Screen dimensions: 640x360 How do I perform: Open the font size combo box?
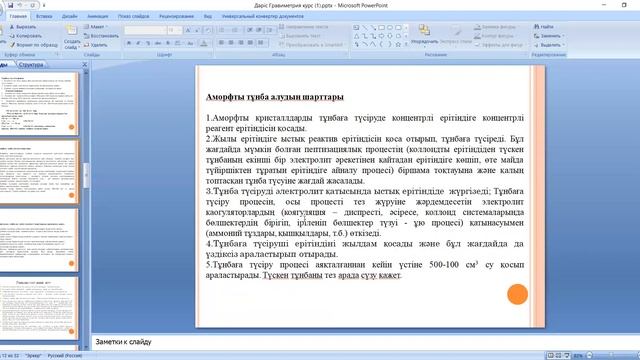(x=174, y=30)
